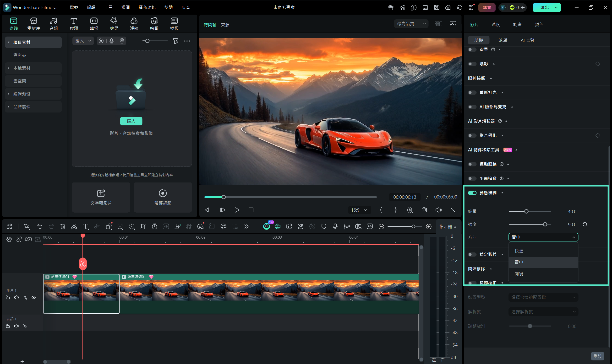
Task: Switch to the 速度 tab
Action: (496, 25)
